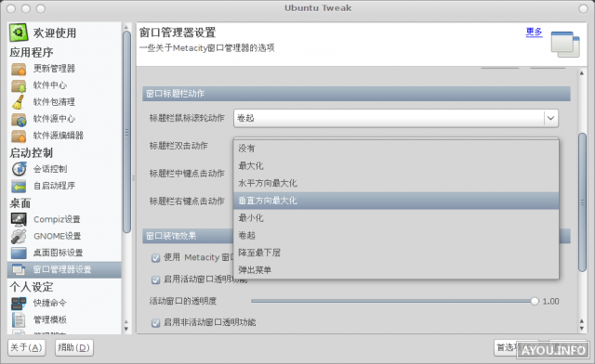Choose 弹出菜单 option
595x364 pixels.
tap(396, 270)
